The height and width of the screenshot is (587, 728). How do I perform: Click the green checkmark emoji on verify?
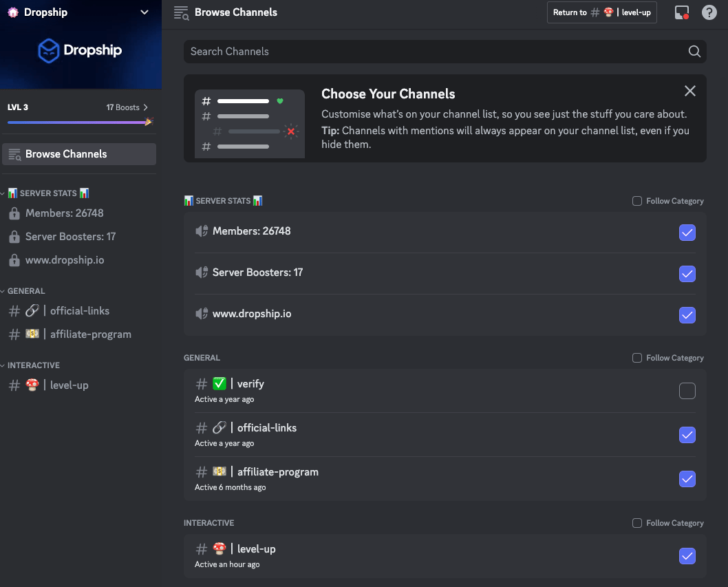click(219, 383)
